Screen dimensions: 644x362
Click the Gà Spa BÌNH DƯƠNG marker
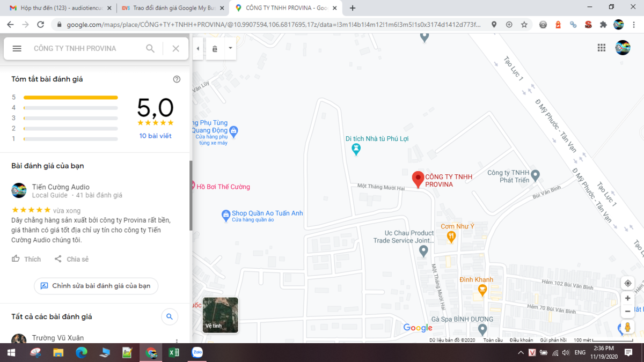coord(482,329)
